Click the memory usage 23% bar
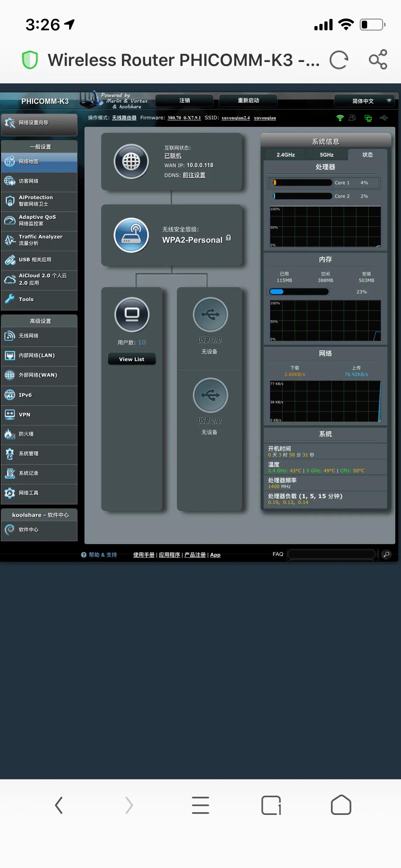The image size is (401, 868). pos(298,292)
